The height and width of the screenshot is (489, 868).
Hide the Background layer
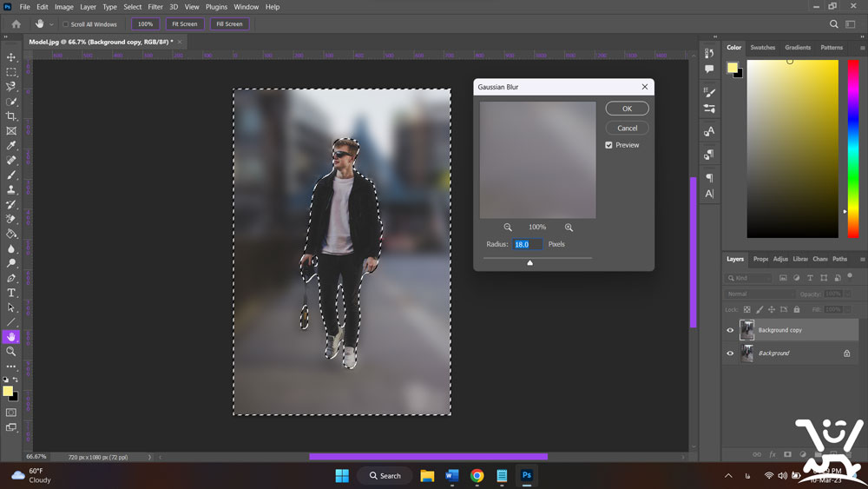[730, 354]
